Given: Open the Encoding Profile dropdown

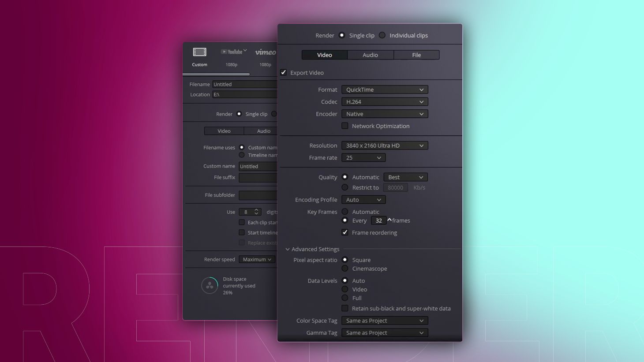Looking at the screenshot, I should tap(363, 200).
